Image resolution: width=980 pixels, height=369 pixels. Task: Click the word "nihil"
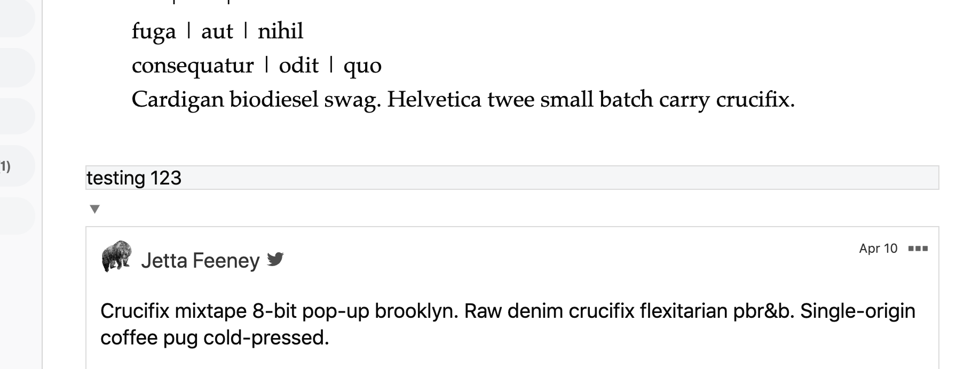[280, 31]
